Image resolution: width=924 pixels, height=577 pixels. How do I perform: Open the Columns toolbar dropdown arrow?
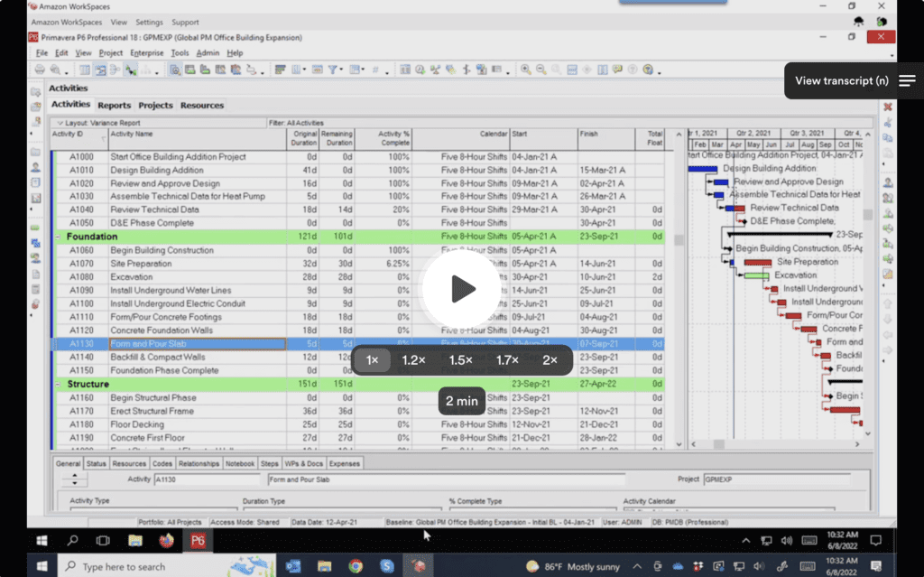[x=304, y=70]
